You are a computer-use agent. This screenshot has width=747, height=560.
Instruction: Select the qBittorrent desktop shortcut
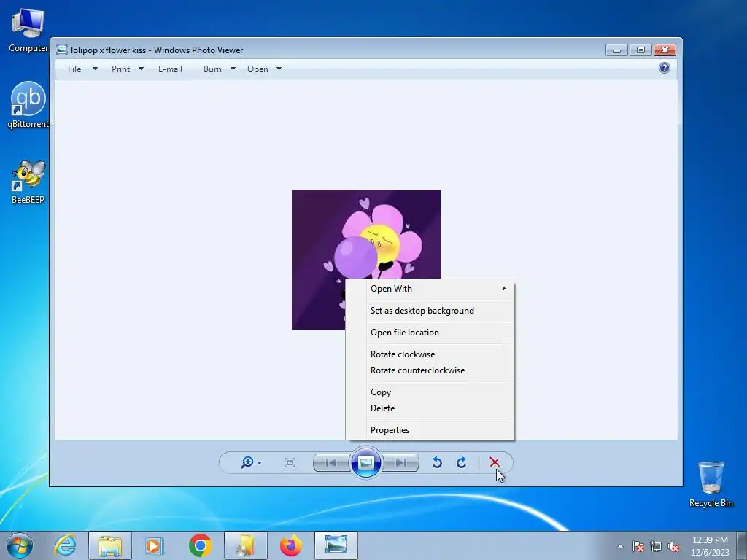[x=28, y=105]
